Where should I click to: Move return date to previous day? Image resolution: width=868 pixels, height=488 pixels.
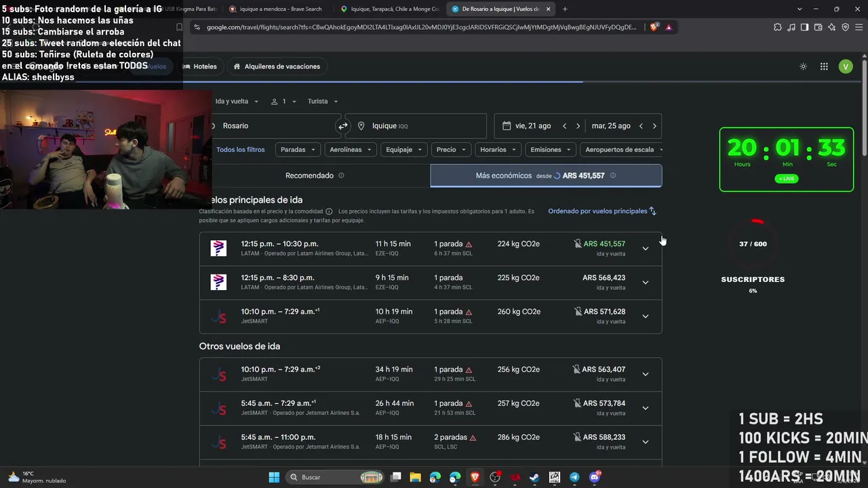tap(641, 126)
